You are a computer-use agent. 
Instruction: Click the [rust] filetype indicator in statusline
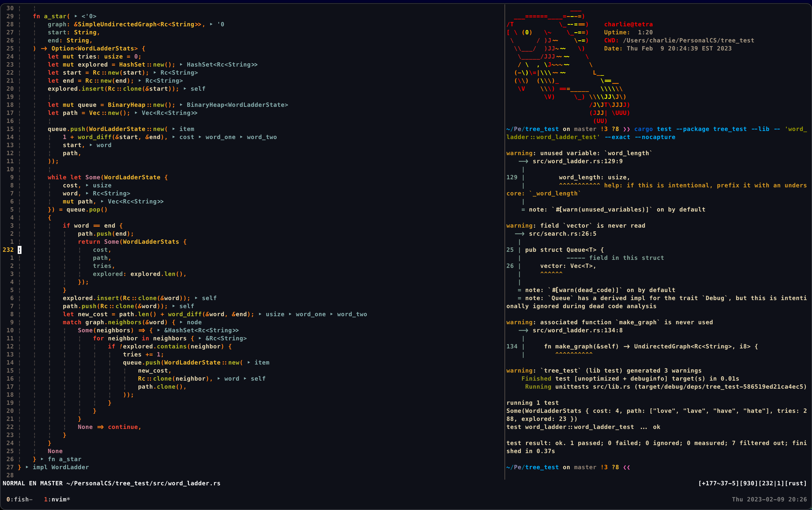coord(795,483)
